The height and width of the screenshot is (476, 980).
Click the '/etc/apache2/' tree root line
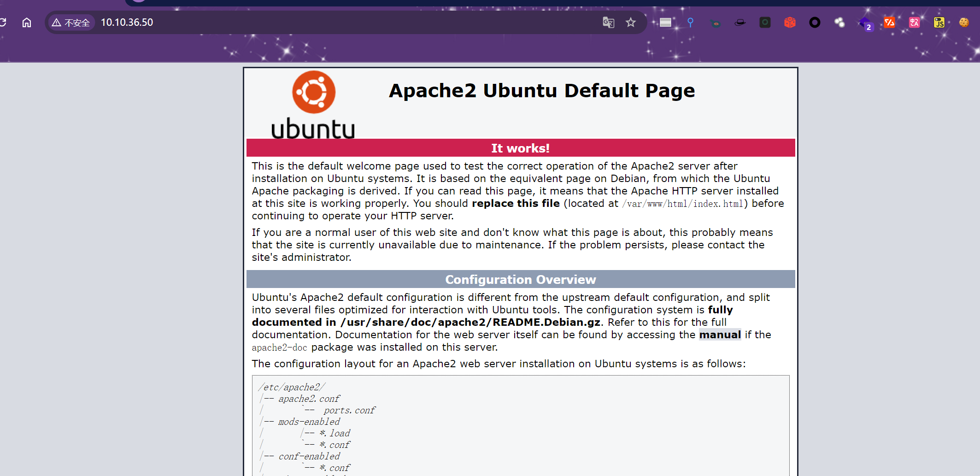(x=292, y=387)
